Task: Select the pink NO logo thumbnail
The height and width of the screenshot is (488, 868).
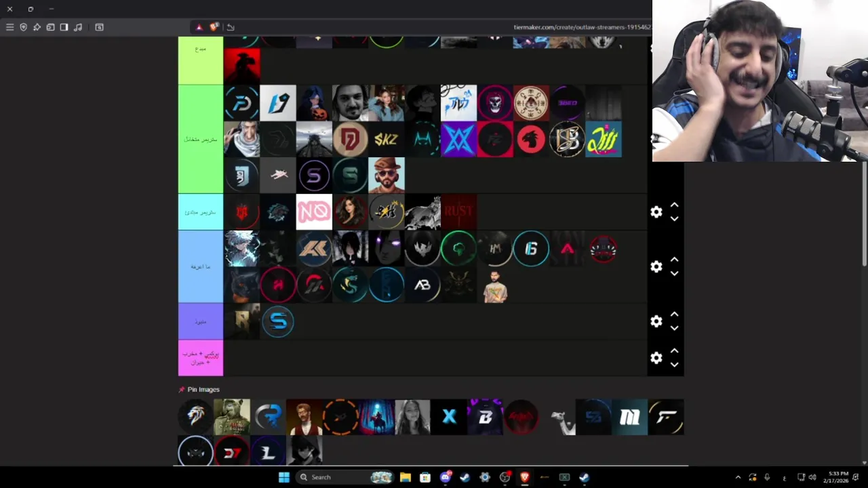Action: point(314,212)
